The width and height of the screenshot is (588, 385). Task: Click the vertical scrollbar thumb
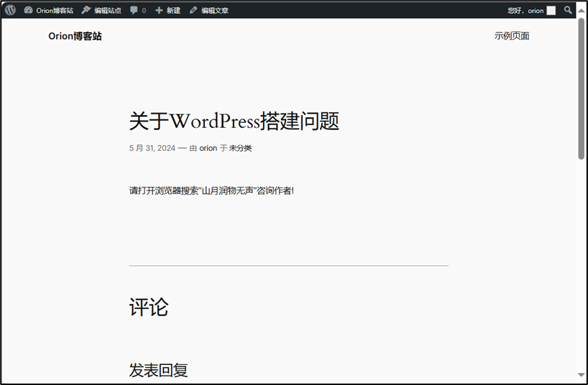tap(582, 88)
